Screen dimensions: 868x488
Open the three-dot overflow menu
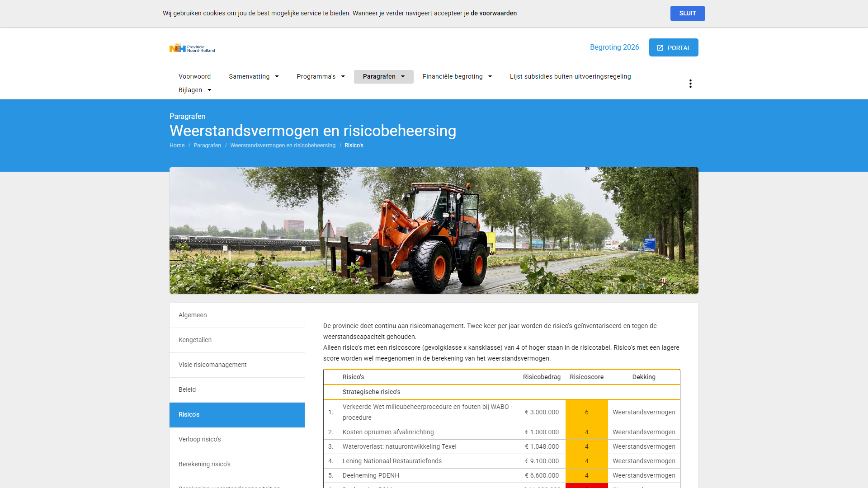coord(690,84)
